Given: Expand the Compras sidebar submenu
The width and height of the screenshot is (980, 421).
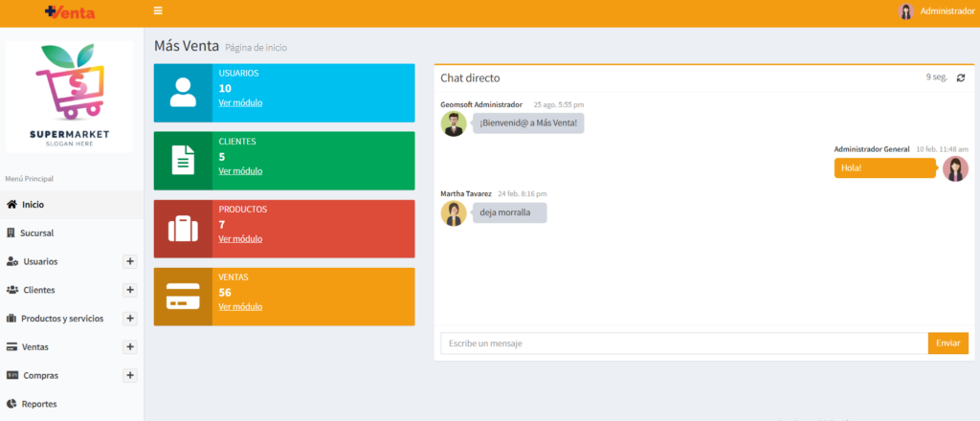Looking at the screenshot, I should 130,375.
